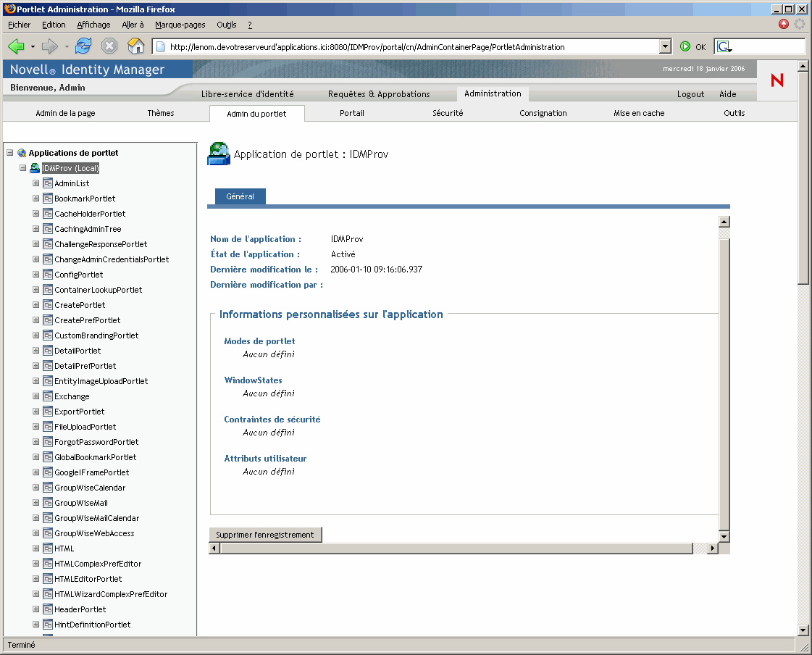Open the Back button history dropdown arrow
Screen dimensions: 812x655
33,46
